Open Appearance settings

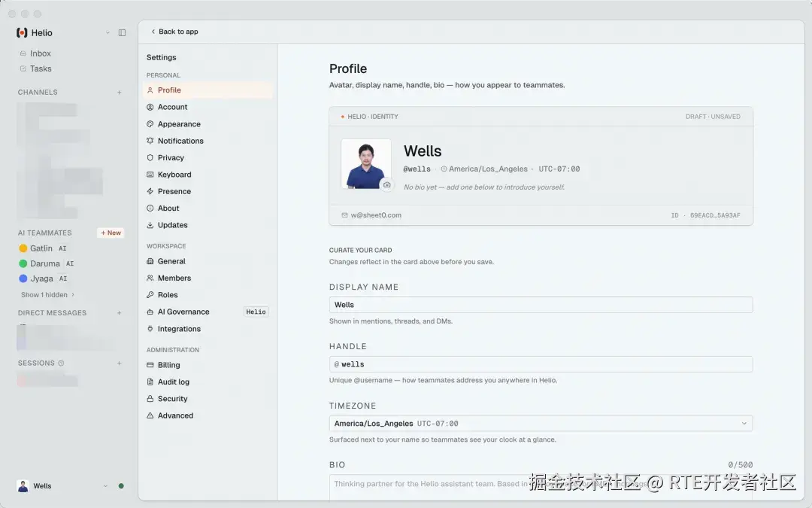[x=208, y=124]
